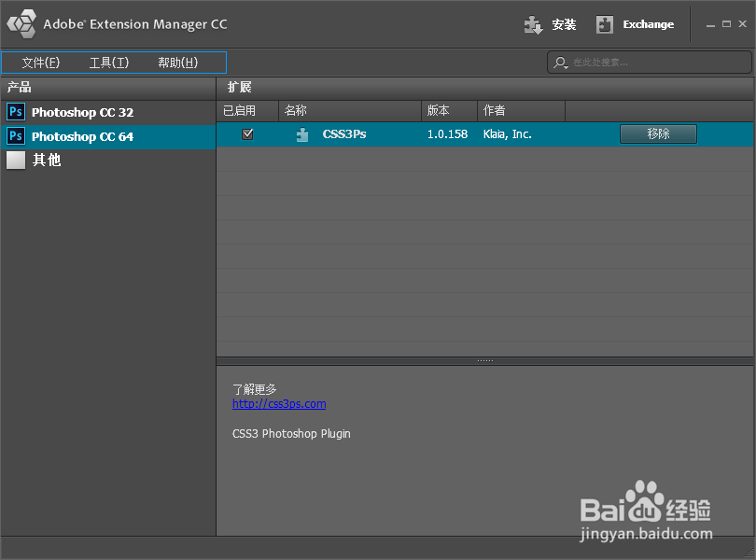This screenshot has height=560, width=756.
Task: Open the Exchange icon in header
Action: click(605, 24)
